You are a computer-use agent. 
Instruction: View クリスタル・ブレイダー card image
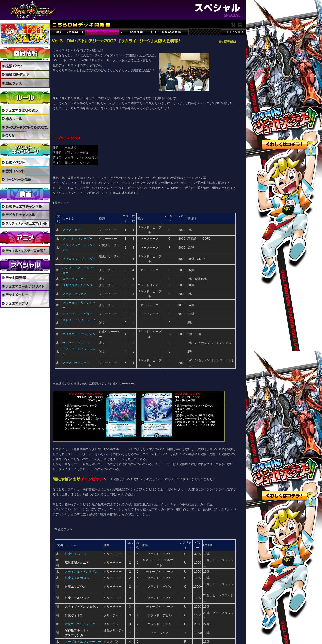point(157,415)
